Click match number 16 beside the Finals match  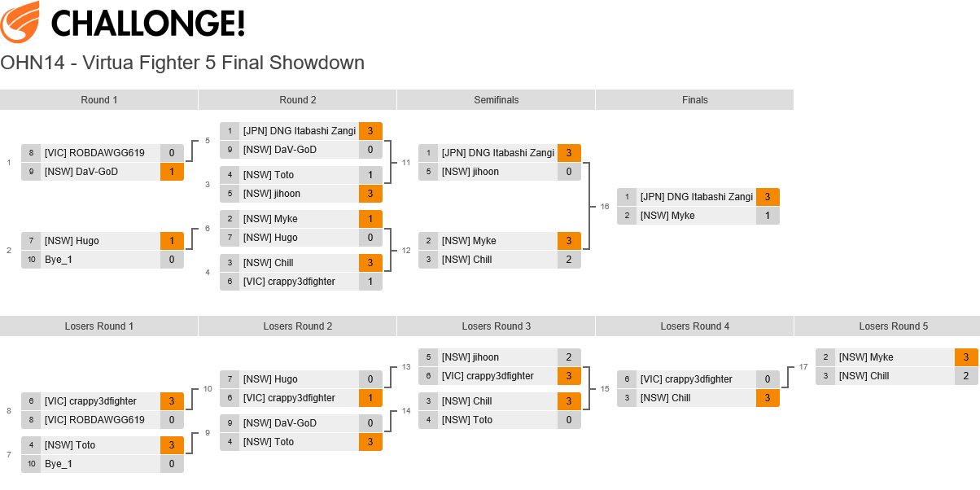click(605, 207)
